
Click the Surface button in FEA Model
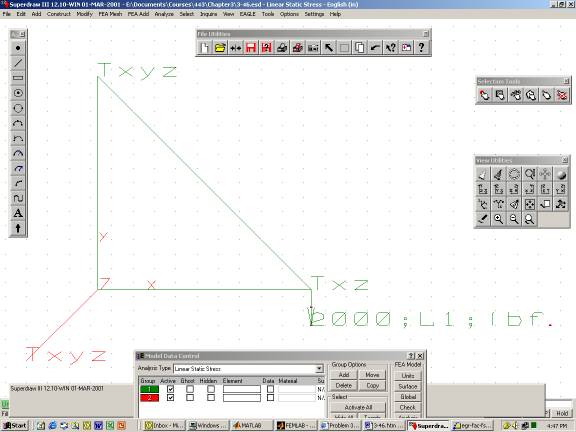click(407, 386)
